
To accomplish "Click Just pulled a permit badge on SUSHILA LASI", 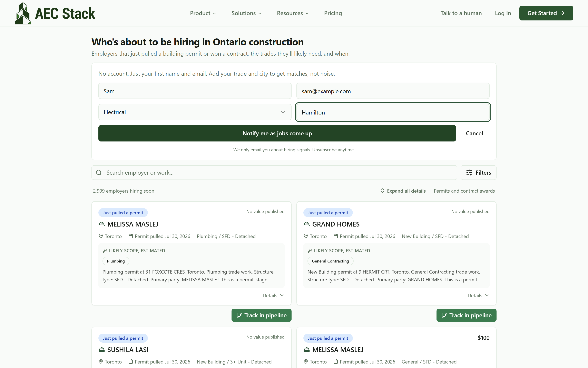I will 123,338.
